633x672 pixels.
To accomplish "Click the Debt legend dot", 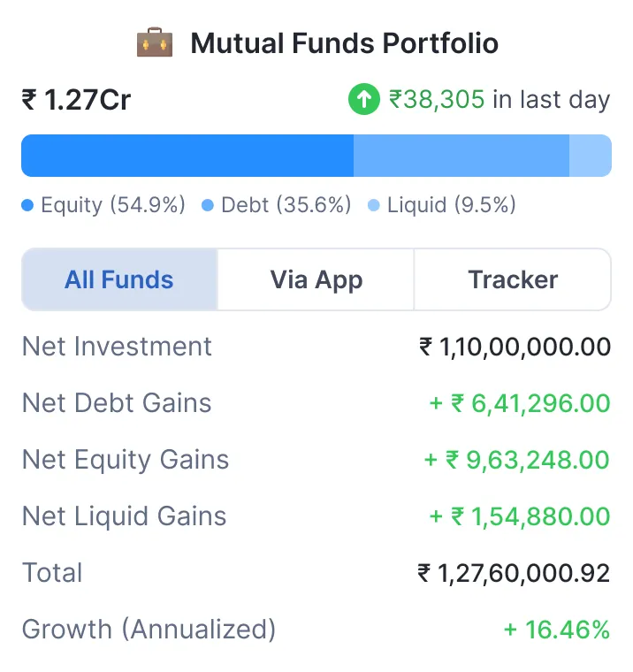I will pyautogui.click(x=208, y=206).
